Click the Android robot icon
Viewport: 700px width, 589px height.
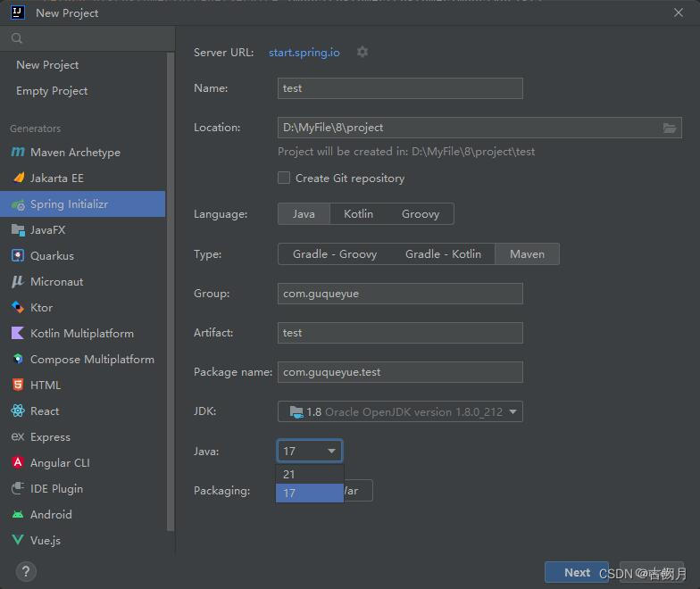tap(18, 514)
